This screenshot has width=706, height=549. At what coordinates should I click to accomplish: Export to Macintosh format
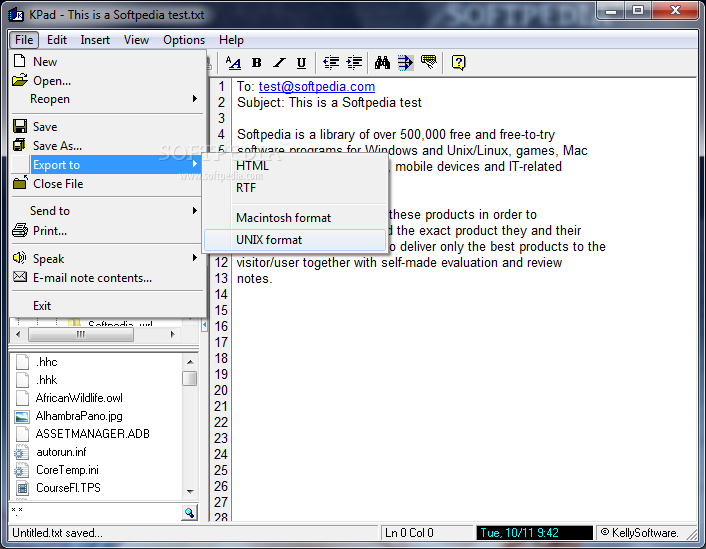295,218
